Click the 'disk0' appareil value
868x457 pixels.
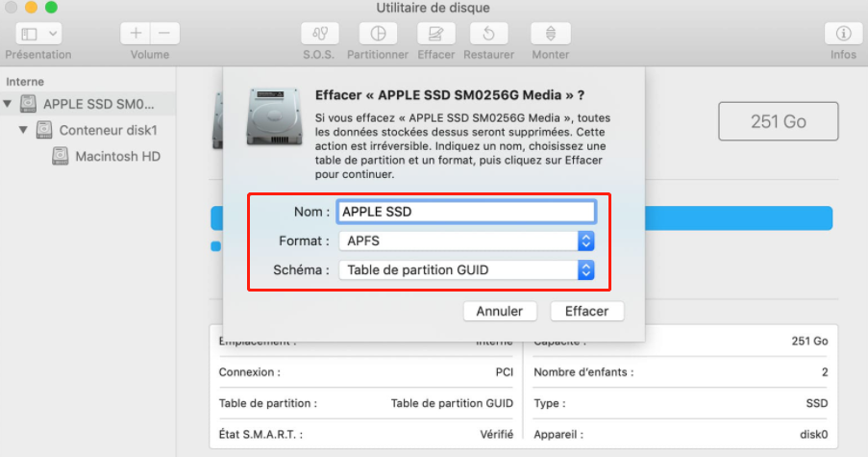coord(814,434)
